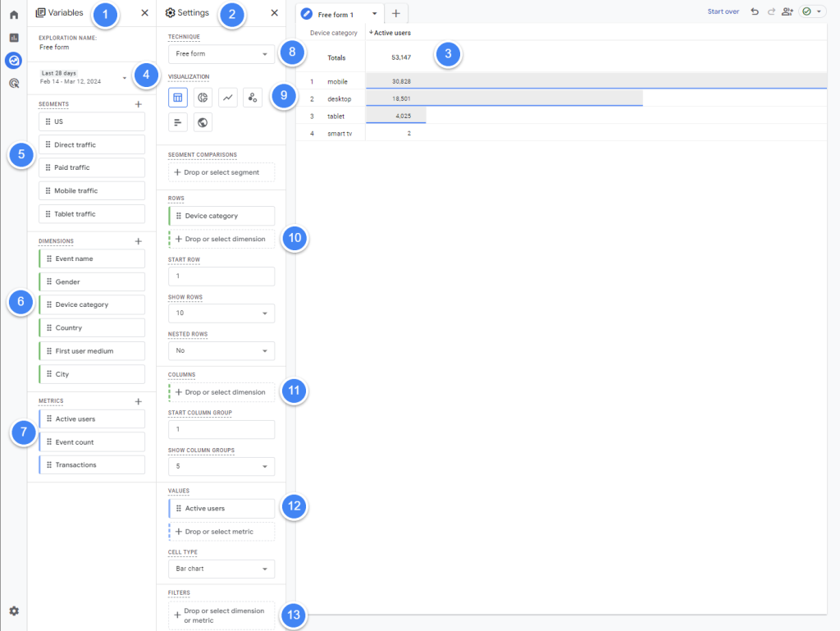Screen dimensions: 840x631
Task: Open the Cell Type dropdown showing Bar chart
Action: [221, 569]
